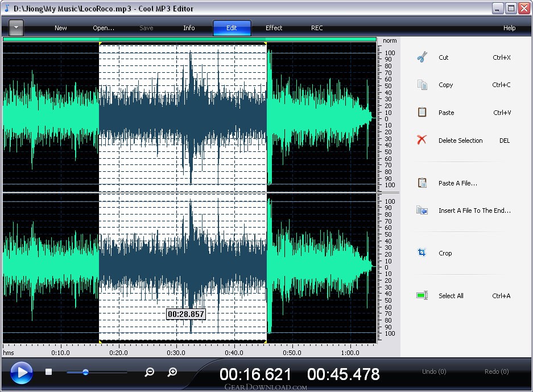Click the top-right yellow selection marker

265,43
